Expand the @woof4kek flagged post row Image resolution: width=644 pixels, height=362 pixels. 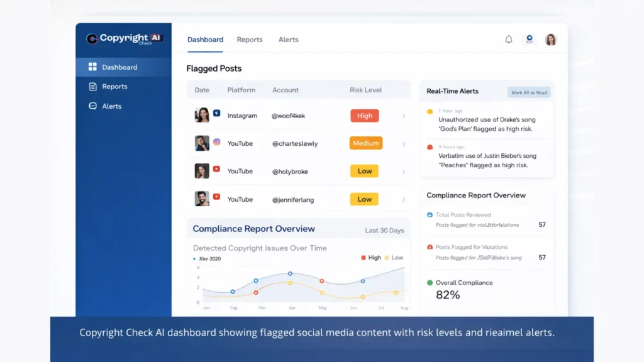[404, 116]
